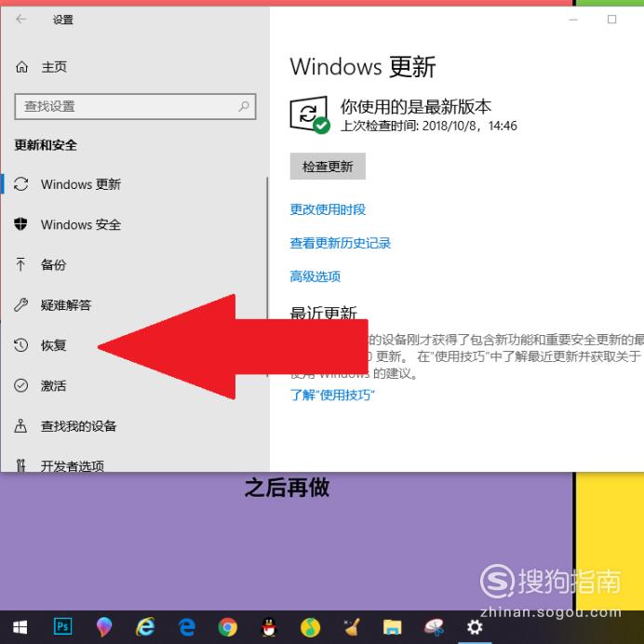The width and height of the screenshot is (644, 644).
Task: Click the update status icon with green check
Action: click(x=310, y=114)
